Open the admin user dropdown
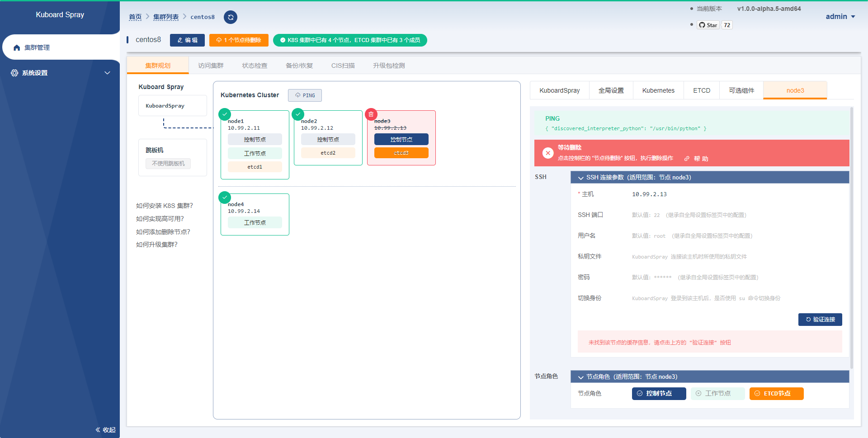 click(x=840, y=16)
